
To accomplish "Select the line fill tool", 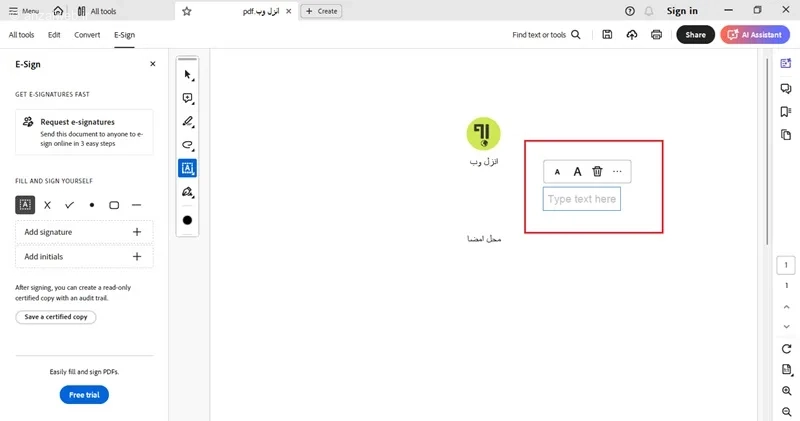I will (x=136, y=205).
